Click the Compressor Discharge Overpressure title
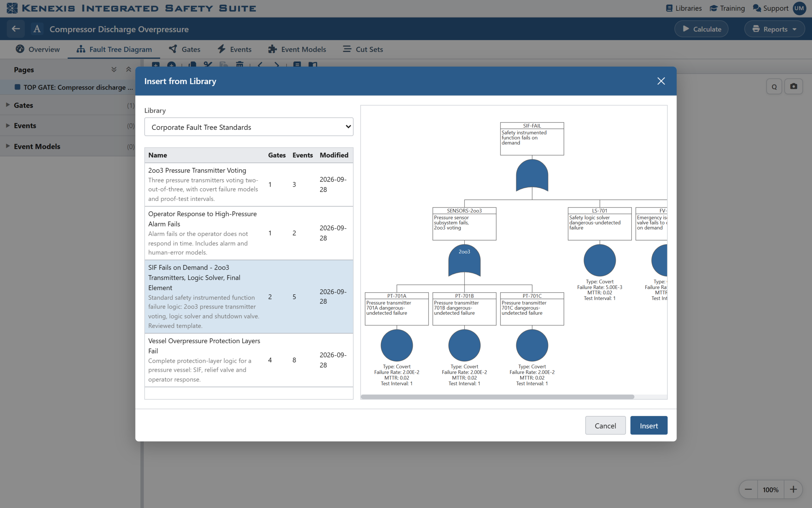812x508 pixels. coord(119,29)
